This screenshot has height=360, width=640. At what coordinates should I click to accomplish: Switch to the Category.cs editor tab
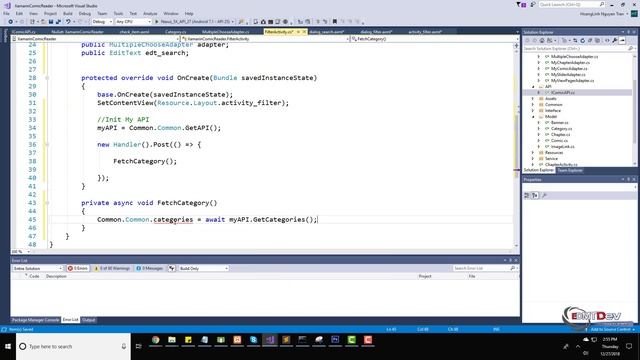[x=176, y=31]
